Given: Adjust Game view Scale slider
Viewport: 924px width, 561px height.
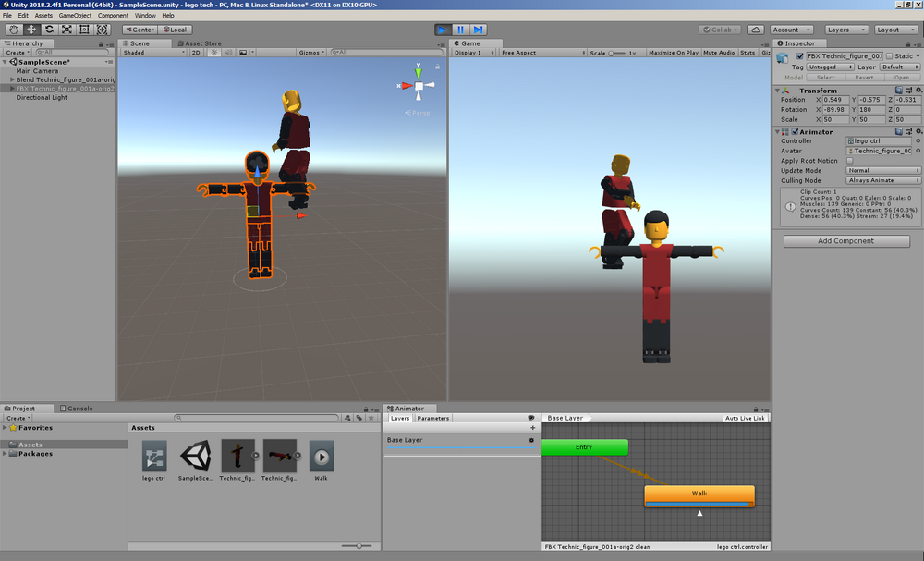Looking at the screenshot, I should tap(616, 53).
